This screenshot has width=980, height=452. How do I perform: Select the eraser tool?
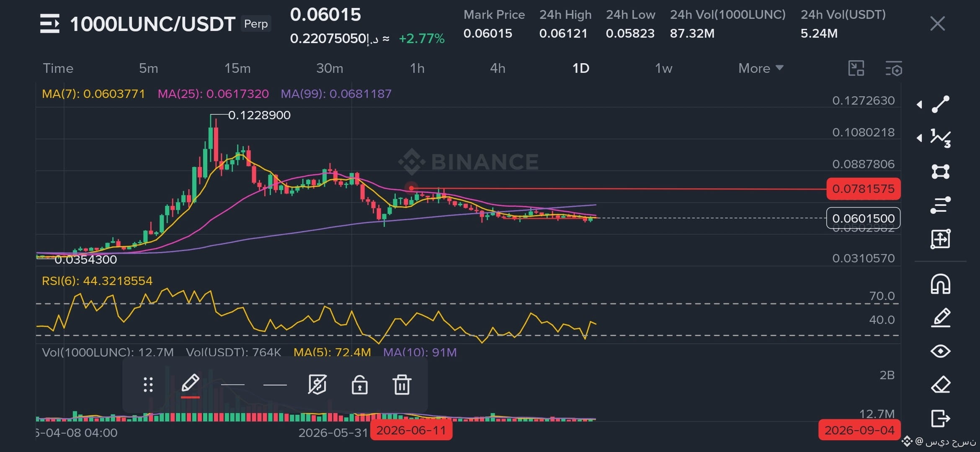[x=940, y=385]
